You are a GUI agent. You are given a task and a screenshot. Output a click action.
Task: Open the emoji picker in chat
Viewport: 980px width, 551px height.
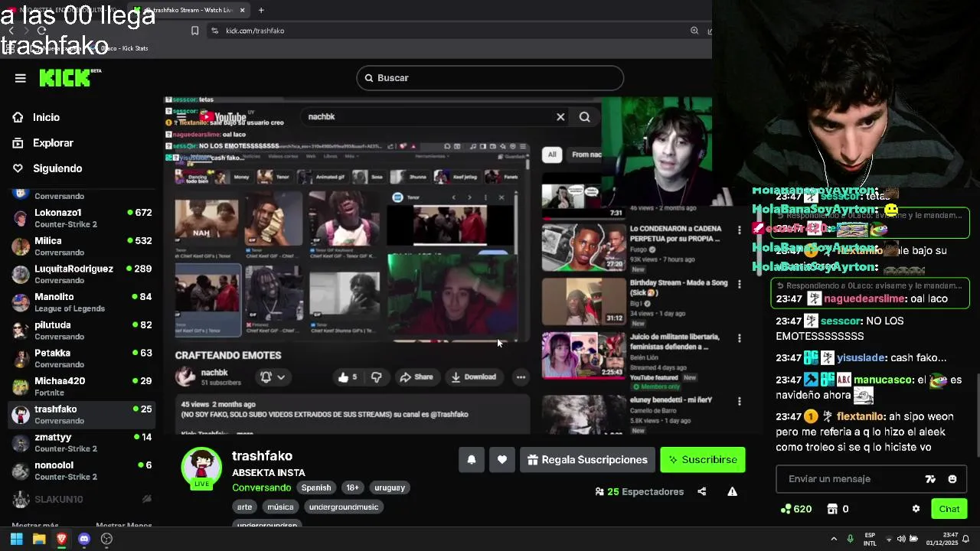(x=952, y=479)
